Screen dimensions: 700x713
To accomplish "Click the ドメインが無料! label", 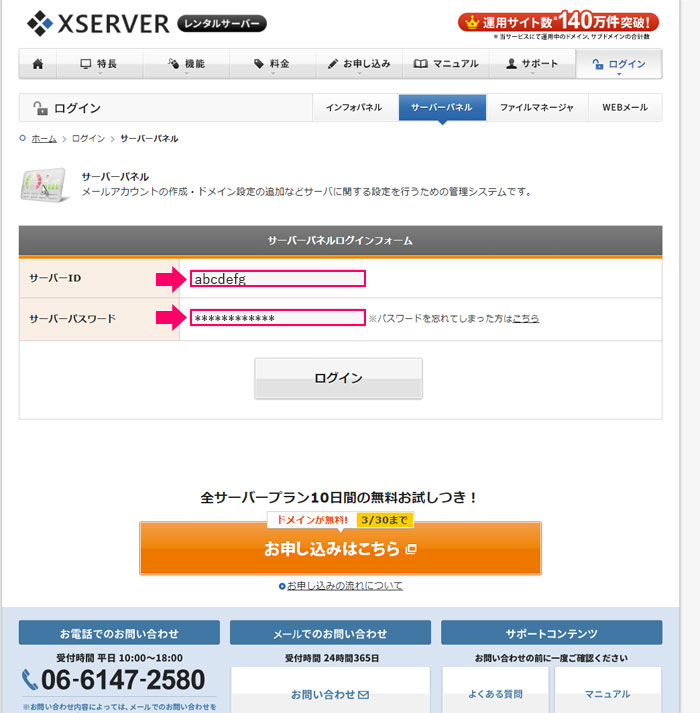I will [x=312, y=520].
